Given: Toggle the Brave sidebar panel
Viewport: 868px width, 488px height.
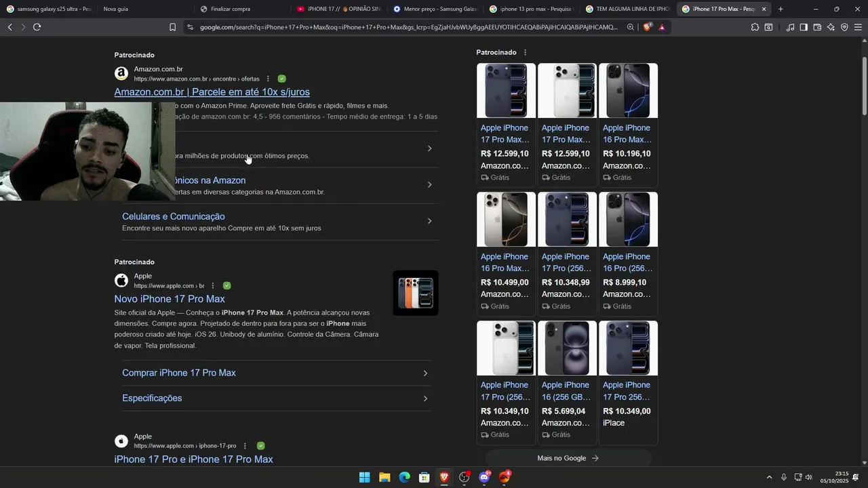Looking at the screenshot, I should pos(804,27).
